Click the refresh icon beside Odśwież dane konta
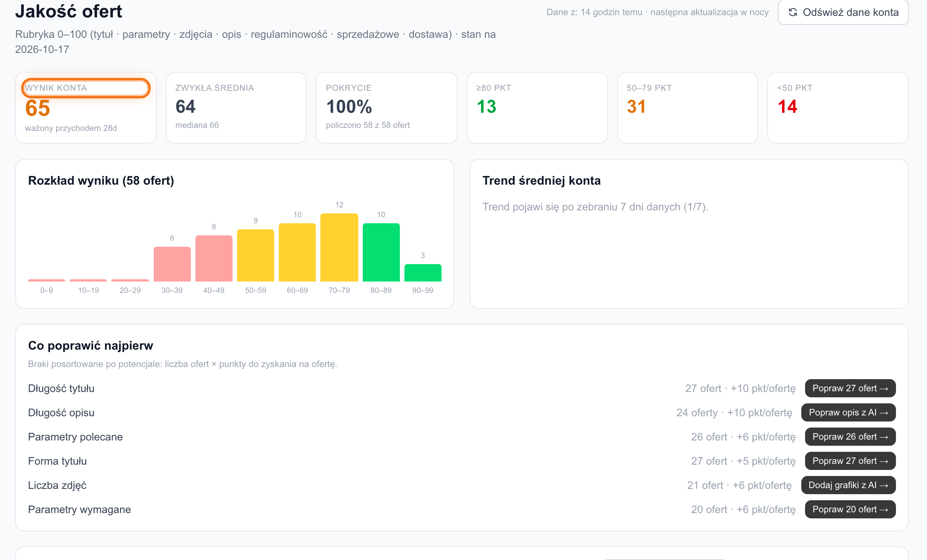The height and width of the screenshot is (560, 927). (793, 12)
